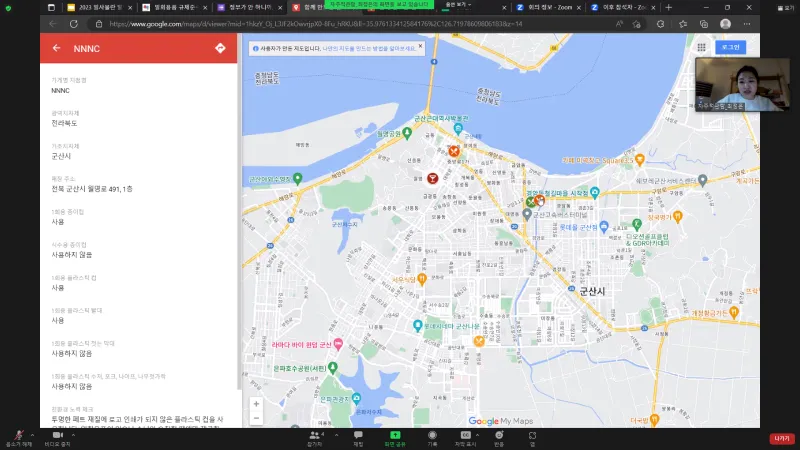This screenshot has height=450, width=800.
Task: Open Zoom reactions
Action: pos(499,438)
